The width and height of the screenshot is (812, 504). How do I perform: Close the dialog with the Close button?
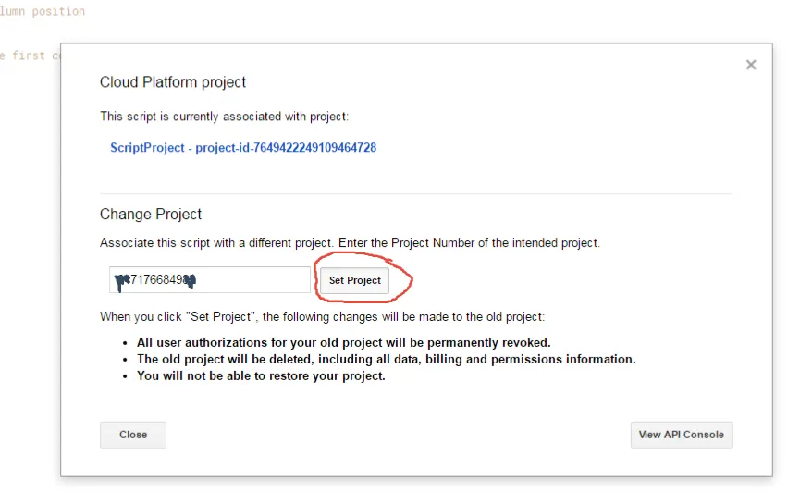[x=133, y=435]
